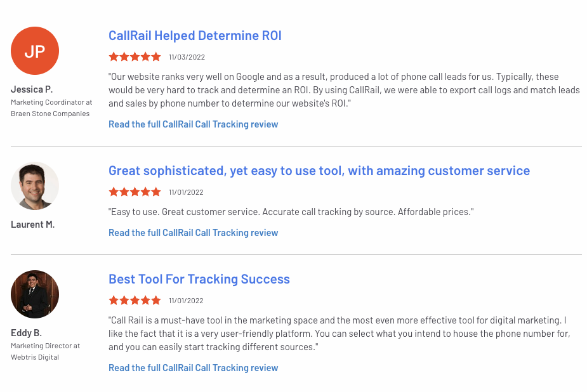
Task: Click the second star in Laurent M.'s rating
Action: [124, 192]
